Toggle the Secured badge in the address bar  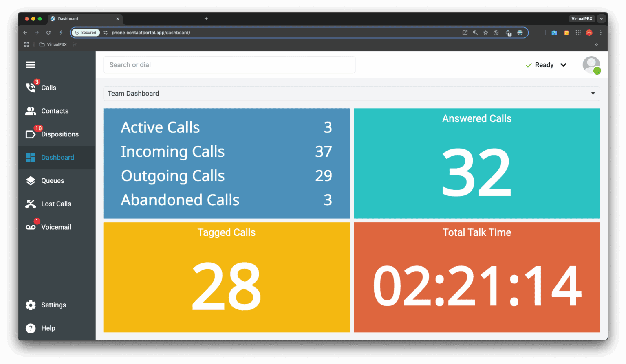point(86,32)
